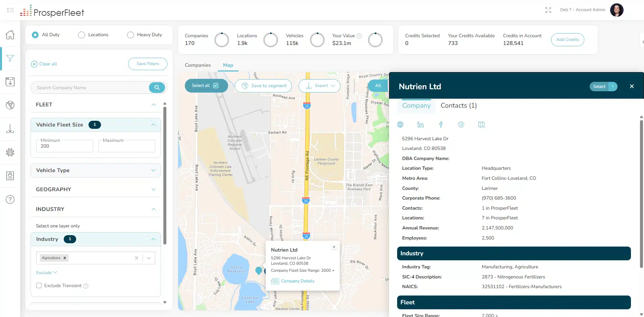Click the Minimum fleet size field

point(65,146)
